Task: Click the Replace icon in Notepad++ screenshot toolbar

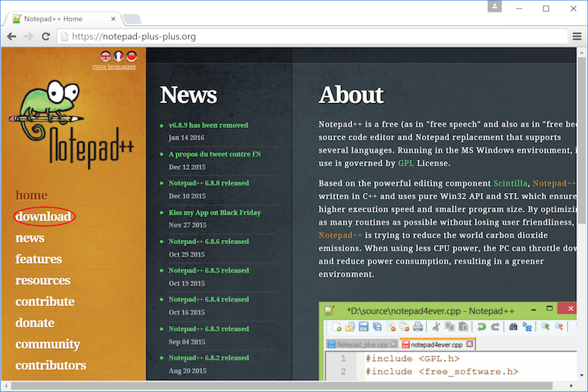Action: coord(527,327)
